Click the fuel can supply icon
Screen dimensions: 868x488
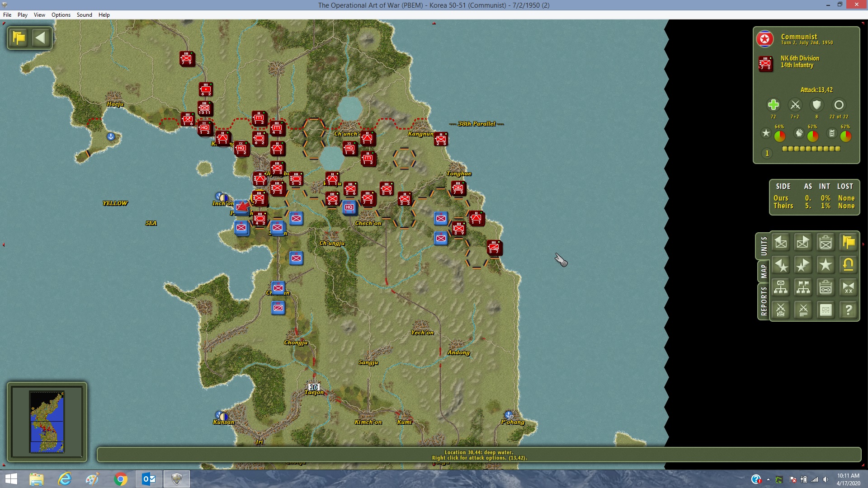[832, 133]
